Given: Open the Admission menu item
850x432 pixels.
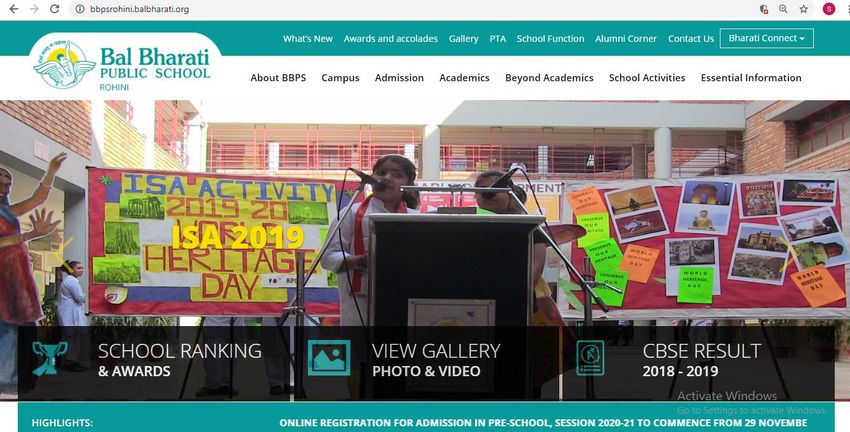Looking at the screenshot, I should [400, 78].
